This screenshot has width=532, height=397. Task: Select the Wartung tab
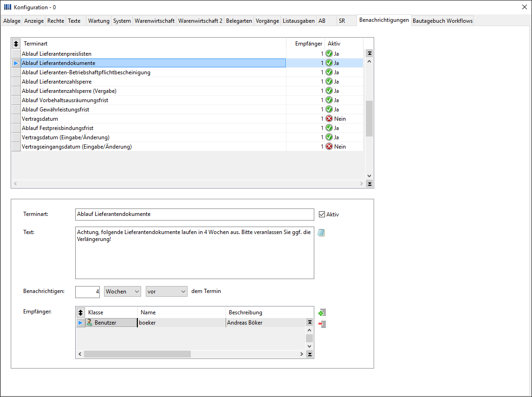(x=99, y=21)
